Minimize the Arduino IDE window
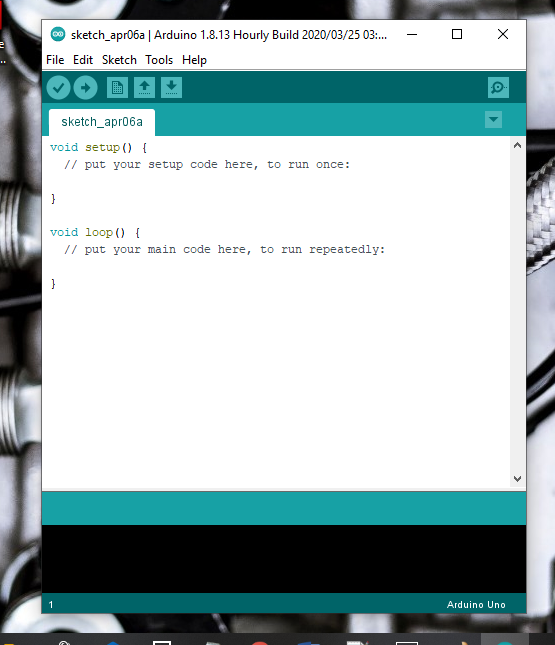555x645 pixels. [412, 35]
